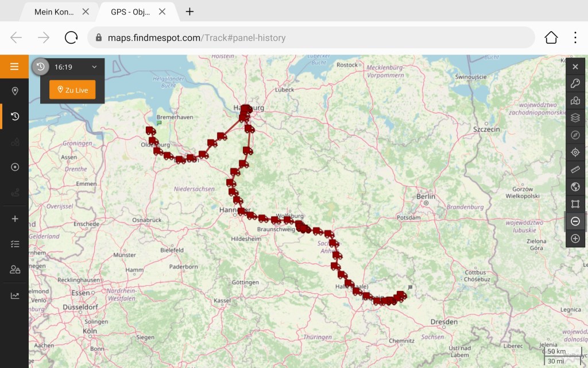This screenshot has width=588, height=368.
Task: Select the history clock icon in sidebar
Action: click(15, 116)
